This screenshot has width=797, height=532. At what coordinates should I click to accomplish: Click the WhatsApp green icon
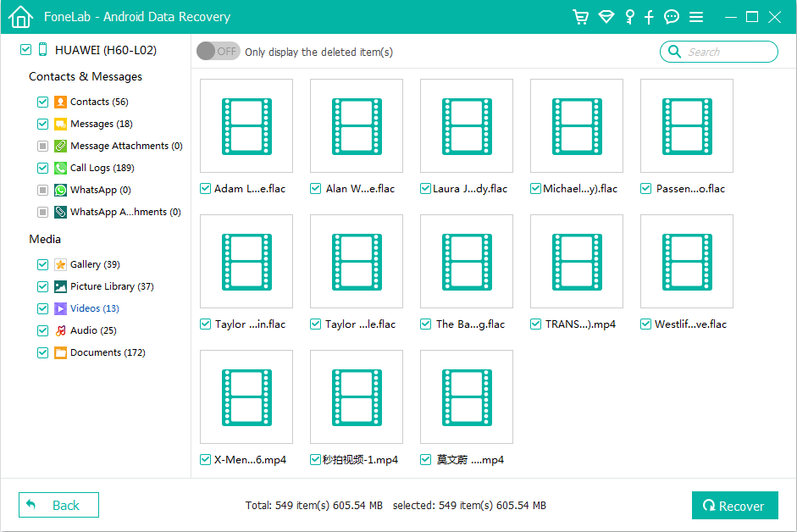pos(60,190)
